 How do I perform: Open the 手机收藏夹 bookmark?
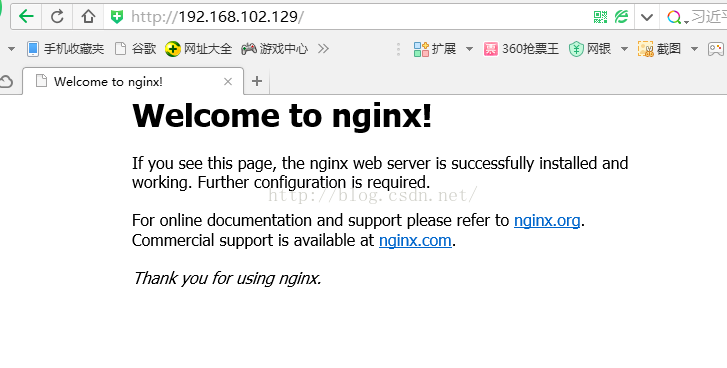pyautogui.click(x=65, y=49)
